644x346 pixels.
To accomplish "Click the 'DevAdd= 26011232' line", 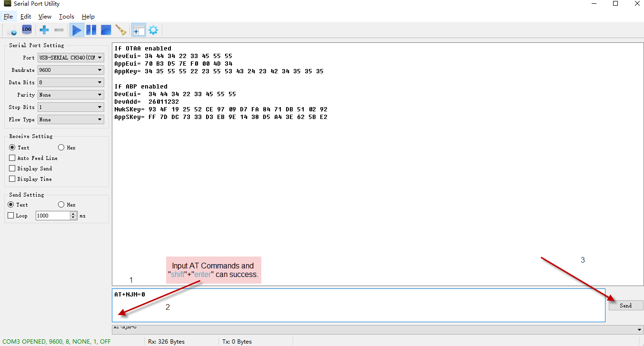I will 147,102.
